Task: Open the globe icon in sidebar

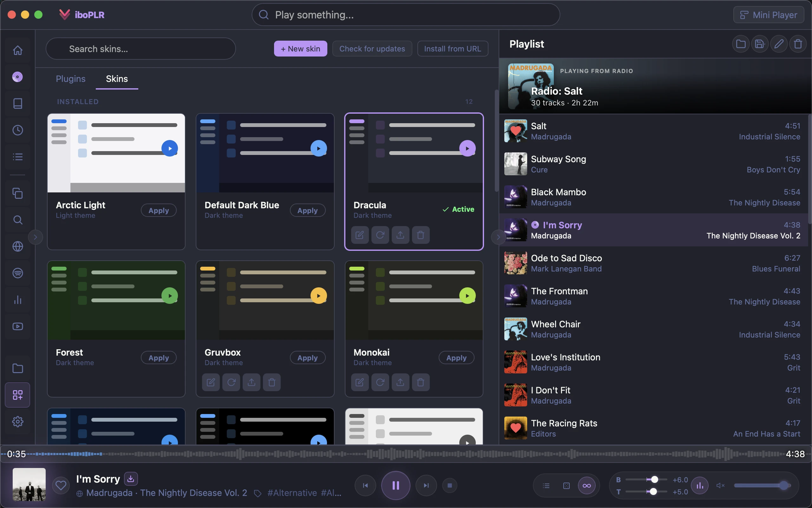Action: [x=17, y=246]
